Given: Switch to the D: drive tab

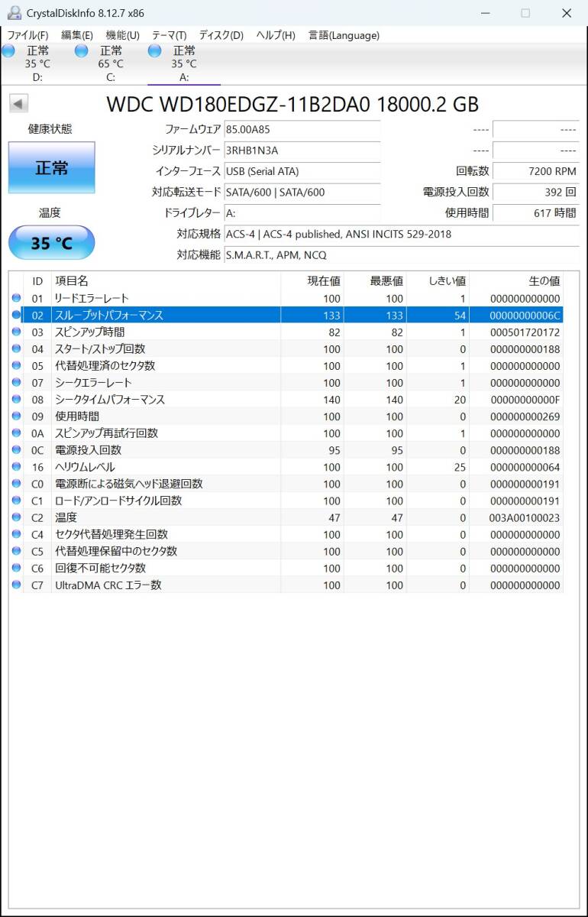Looking at the screenshot, I should 37,63.
